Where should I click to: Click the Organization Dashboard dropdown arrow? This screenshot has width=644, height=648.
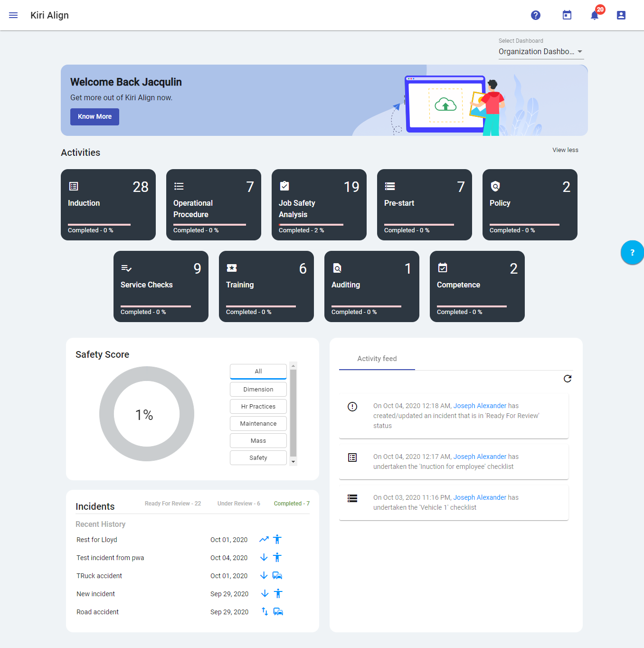click(580, 51)
